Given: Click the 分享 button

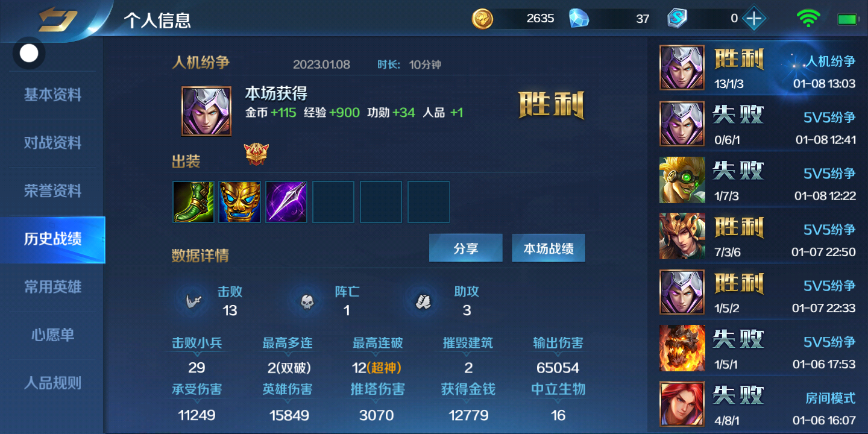Looking at the screenshot, I should [x=465, y=248].
